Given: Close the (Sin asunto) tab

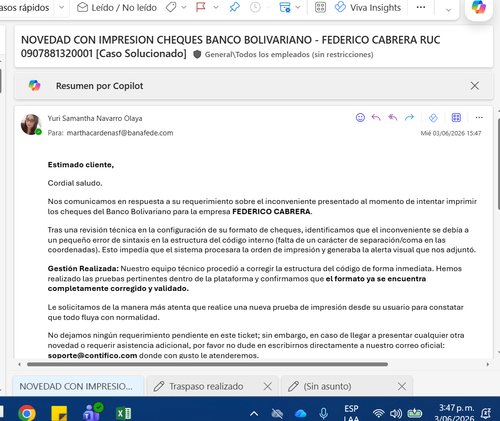Looking at the screenshot, I should click(x=402, y=386).
